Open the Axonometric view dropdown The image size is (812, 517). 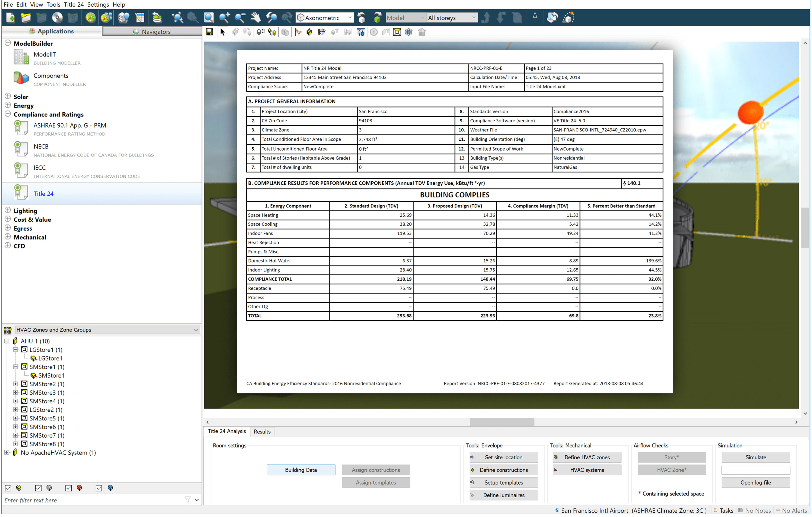pos(325,18)
